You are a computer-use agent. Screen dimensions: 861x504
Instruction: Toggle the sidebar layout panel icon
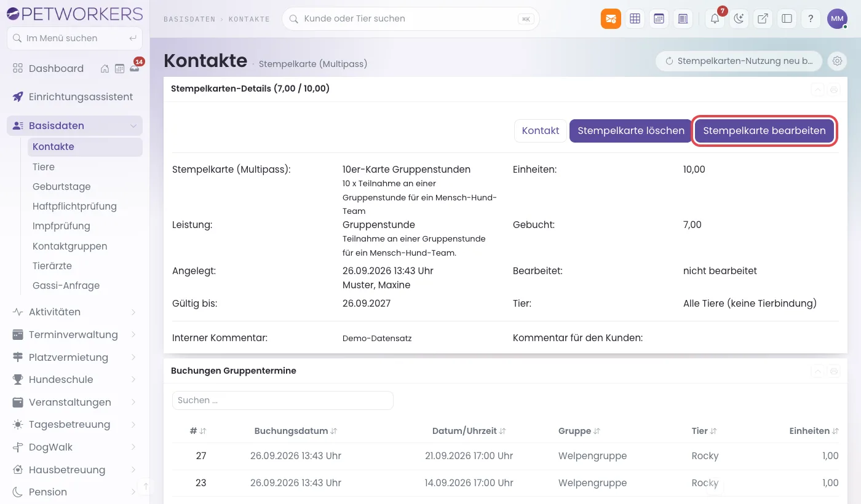pyautogui.click(x=787, y=18)
